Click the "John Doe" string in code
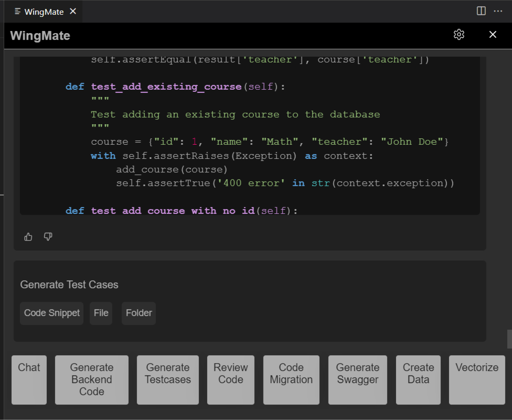 pos(412,142)
